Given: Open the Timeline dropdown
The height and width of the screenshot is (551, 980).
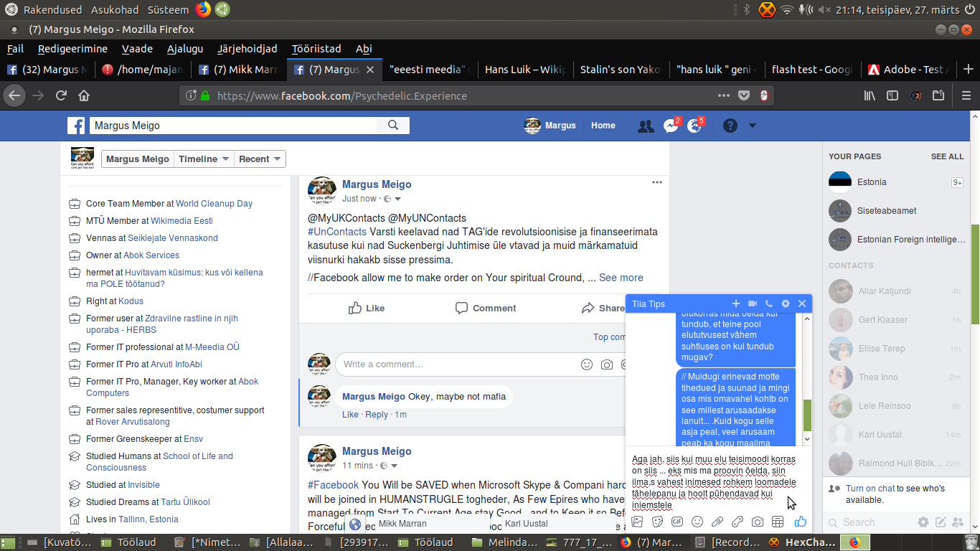Looking at the screenshot, I should pyautogui.click(x=204, y=159).
